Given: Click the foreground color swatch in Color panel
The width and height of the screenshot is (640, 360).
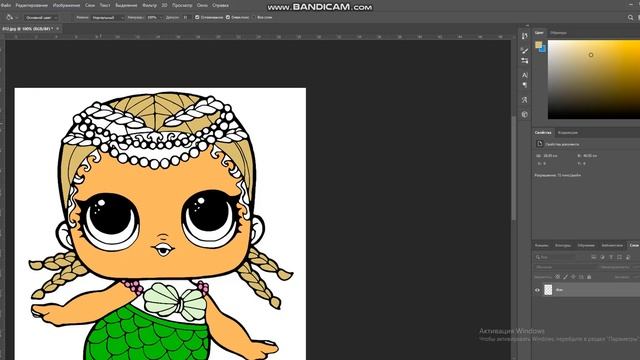Looking at the screenshot, I should (x=538, y=44).
